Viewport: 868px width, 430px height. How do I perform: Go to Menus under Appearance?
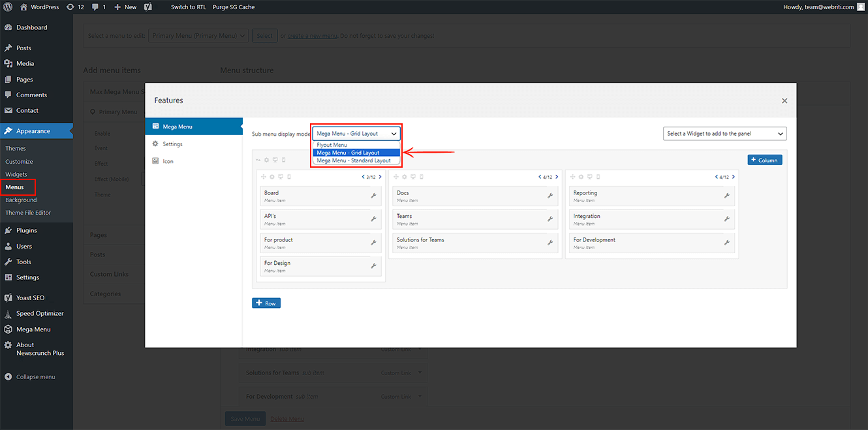pyautogui.click(x=14, y=187)
